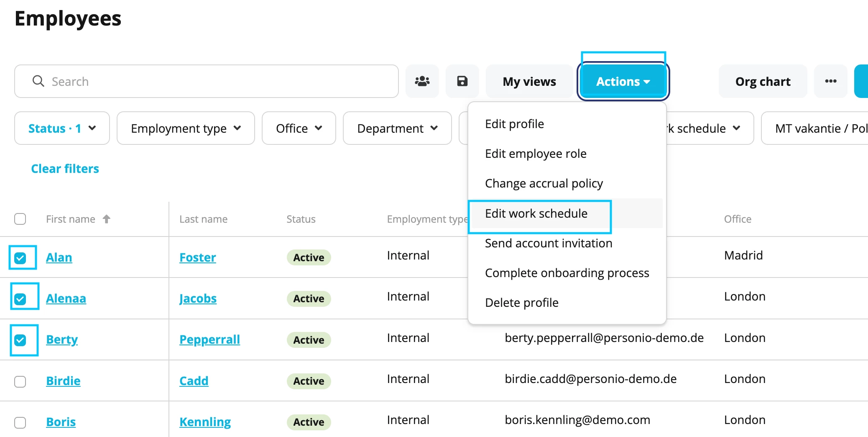Click the First name sort arrow
Screen dimensions: 868x437
tap(107, 219)
